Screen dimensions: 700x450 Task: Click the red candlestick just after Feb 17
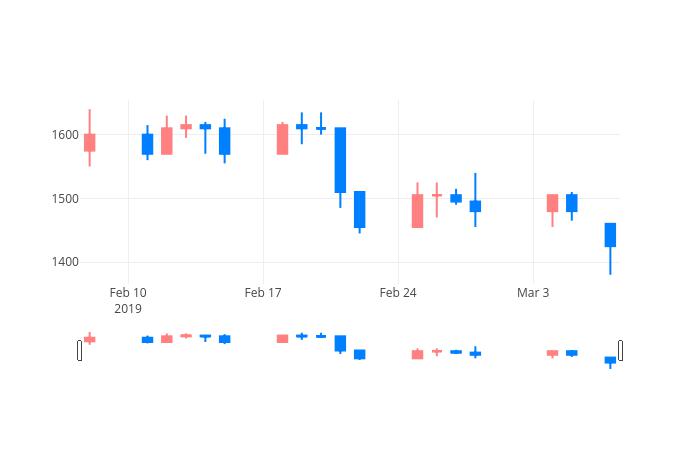(282, 139)
